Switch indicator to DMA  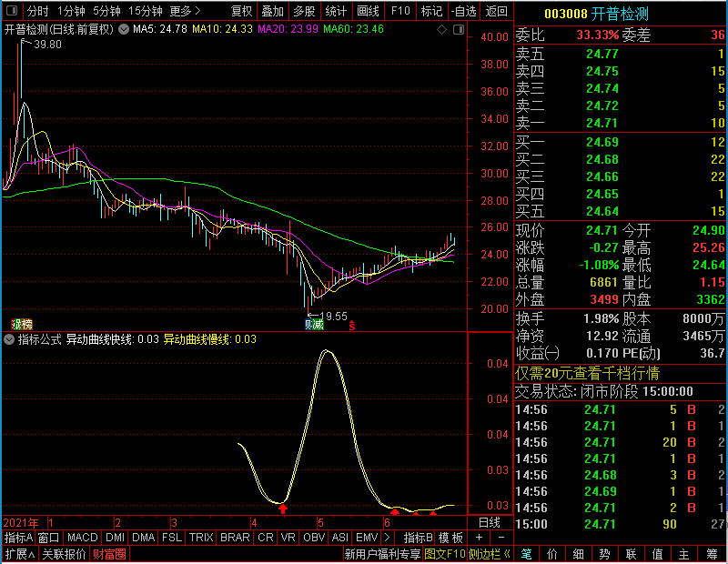[x=143, y=538]
